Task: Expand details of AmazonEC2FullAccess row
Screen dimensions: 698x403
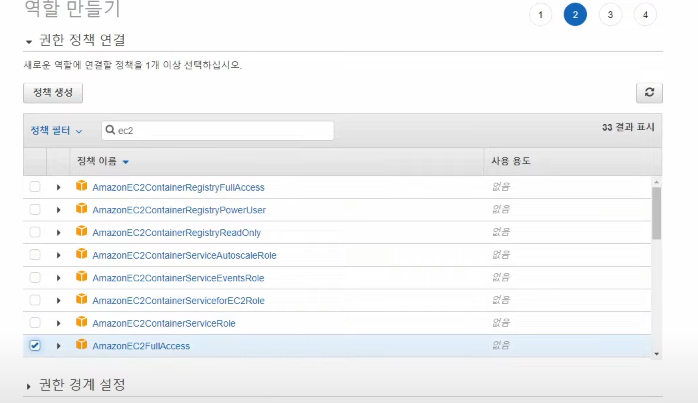Action: point(58,346)
